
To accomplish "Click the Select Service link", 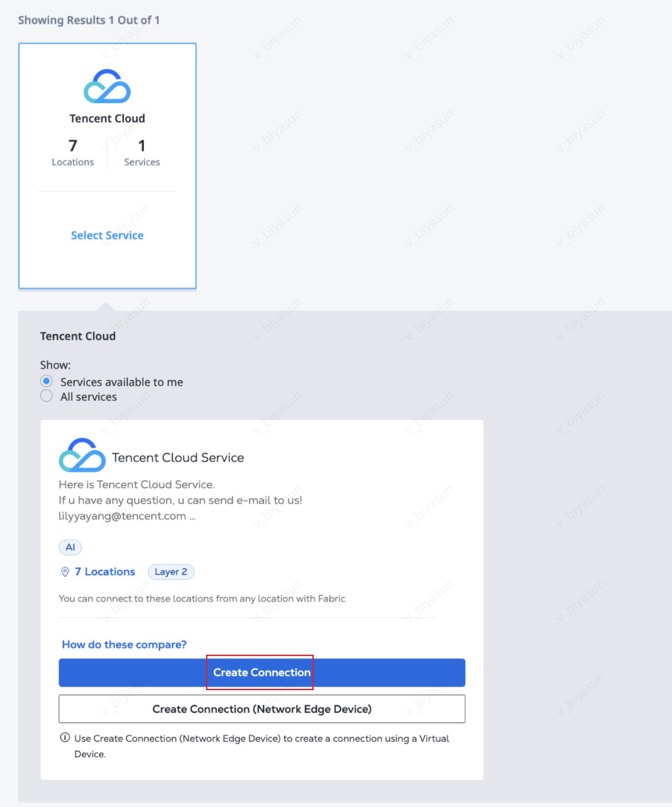I will pyautogui.click(x=107, y=235).
